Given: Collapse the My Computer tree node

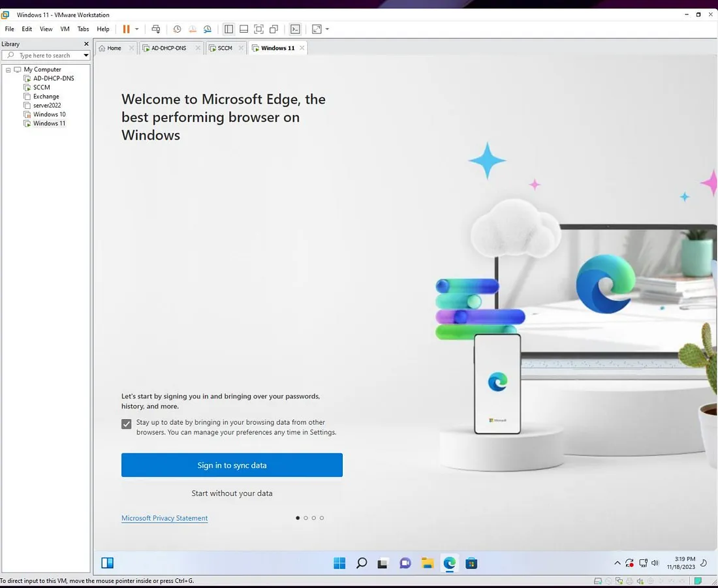Looking at the screenshot, I should pyautogui.click(x=8, y=69).
